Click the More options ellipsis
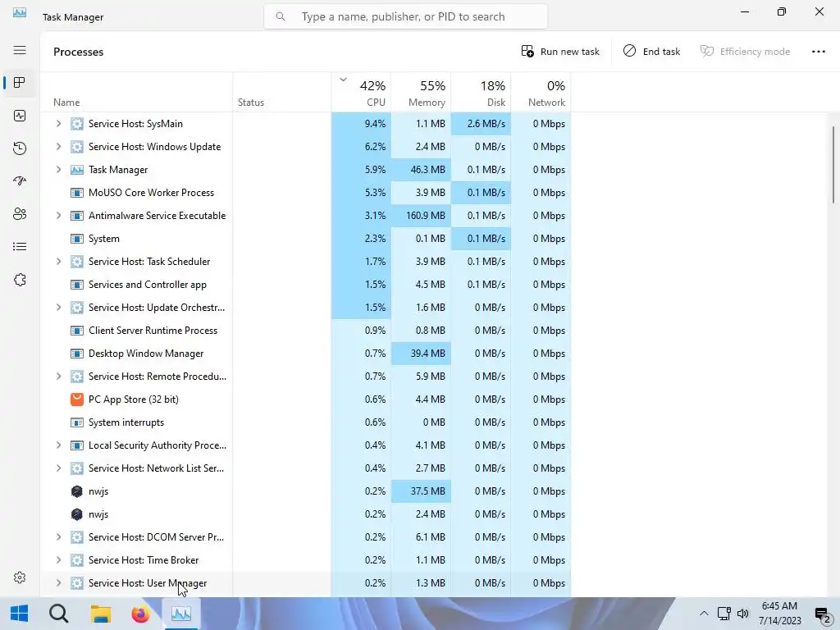The width and height of the screenshot is (840, 630). 818,52
